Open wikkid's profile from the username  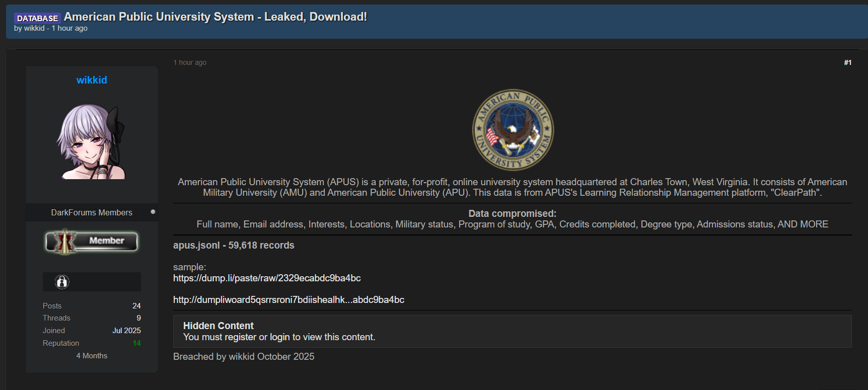pyautogui.click(x=92, y=80)
